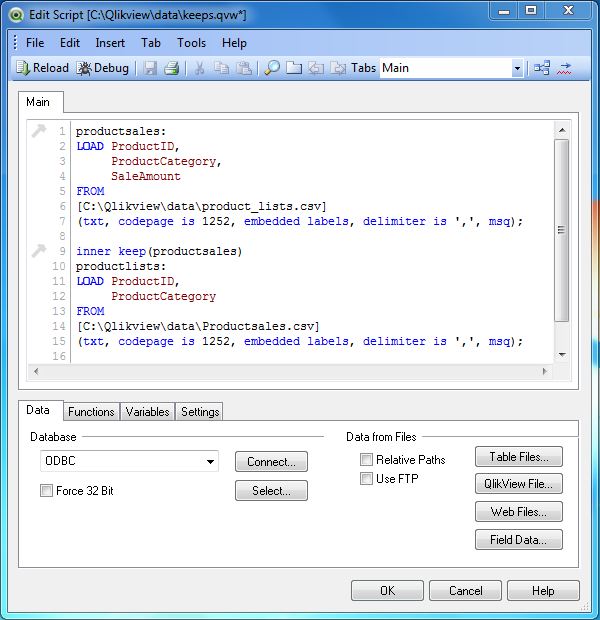This screenshot has width=600, height=620.
Task: Click 'productsales:' label on line 1
Action: pyautogui.click(x=121, y=131)
